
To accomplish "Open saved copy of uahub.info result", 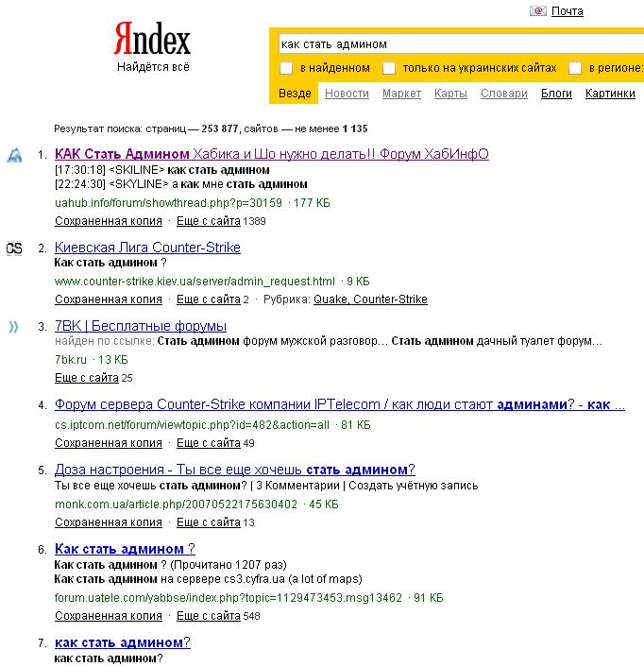I will pyautogui.click(x=109, y=221).
